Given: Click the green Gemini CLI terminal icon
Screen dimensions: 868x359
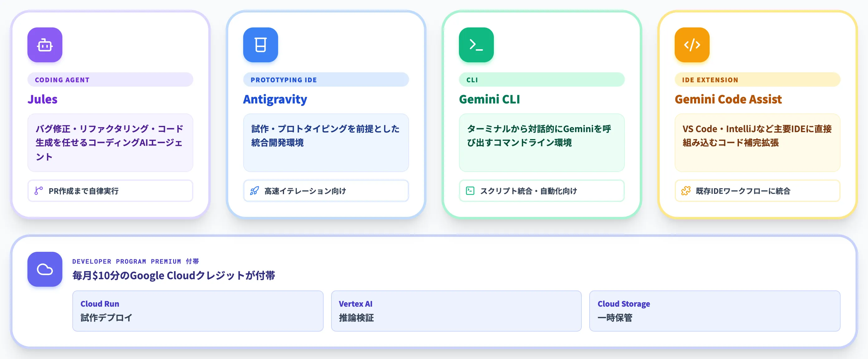Looking at the screenshot, I should tap(476, 45).
